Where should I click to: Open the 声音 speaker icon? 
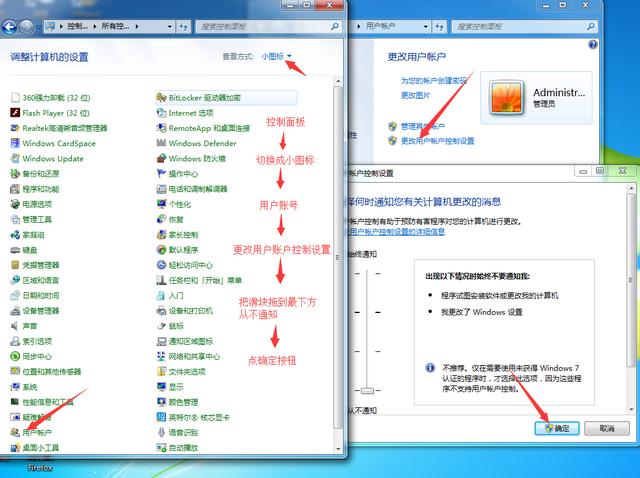click(x=14, y=326)
